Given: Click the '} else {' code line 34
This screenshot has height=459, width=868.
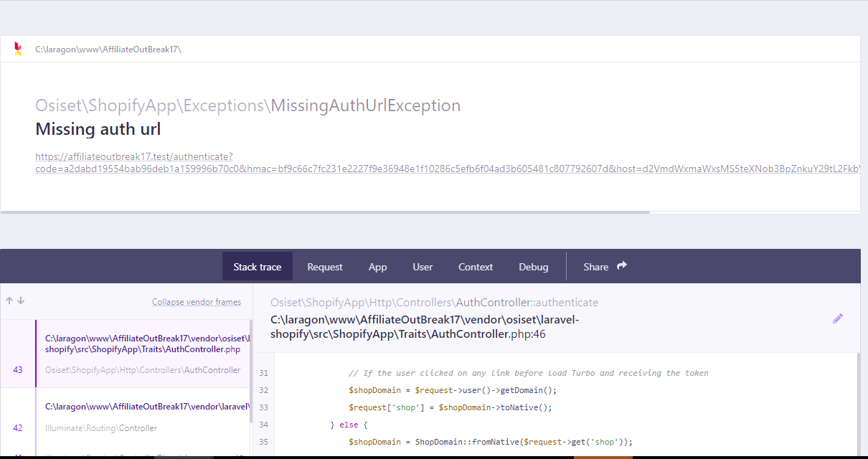Looking at the screenshot, I should (x=349, y=425).
